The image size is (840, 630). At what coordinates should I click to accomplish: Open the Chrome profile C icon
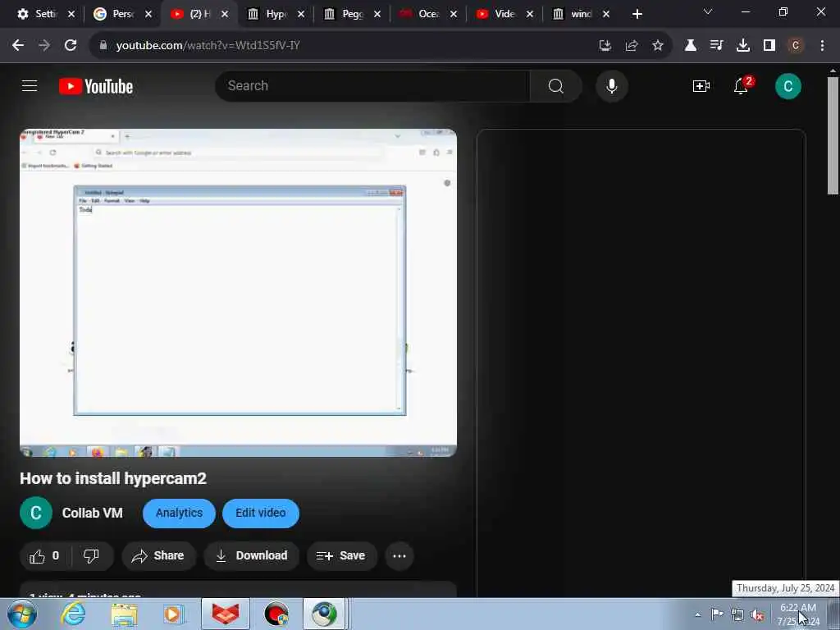tap(796, 46)
